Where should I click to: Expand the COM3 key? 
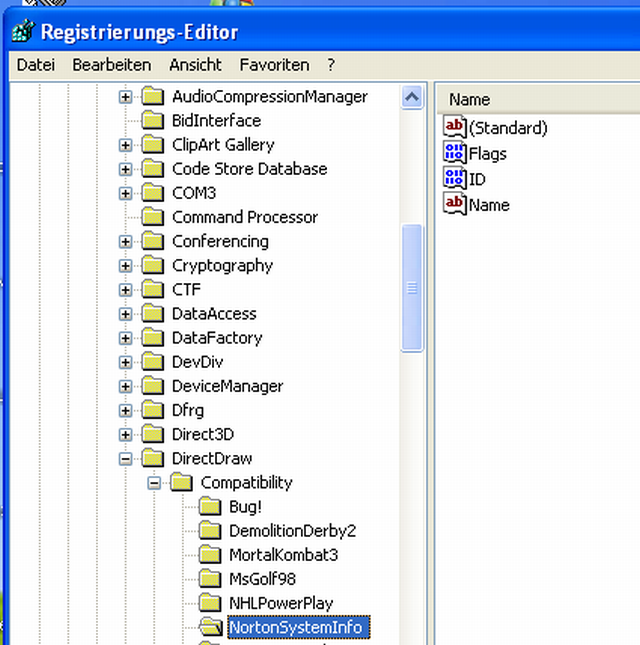pos(125,193)
